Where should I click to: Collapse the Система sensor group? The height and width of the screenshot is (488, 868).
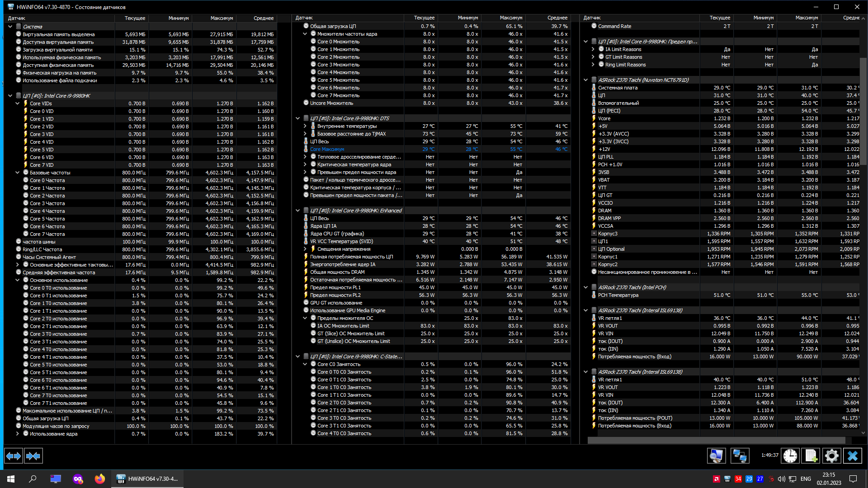click(10, 27)
